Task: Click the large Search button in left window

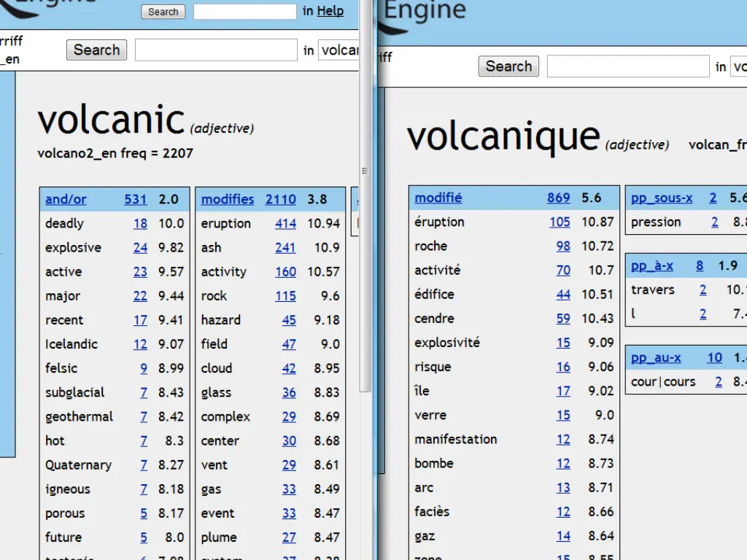Action: (96, 50)
